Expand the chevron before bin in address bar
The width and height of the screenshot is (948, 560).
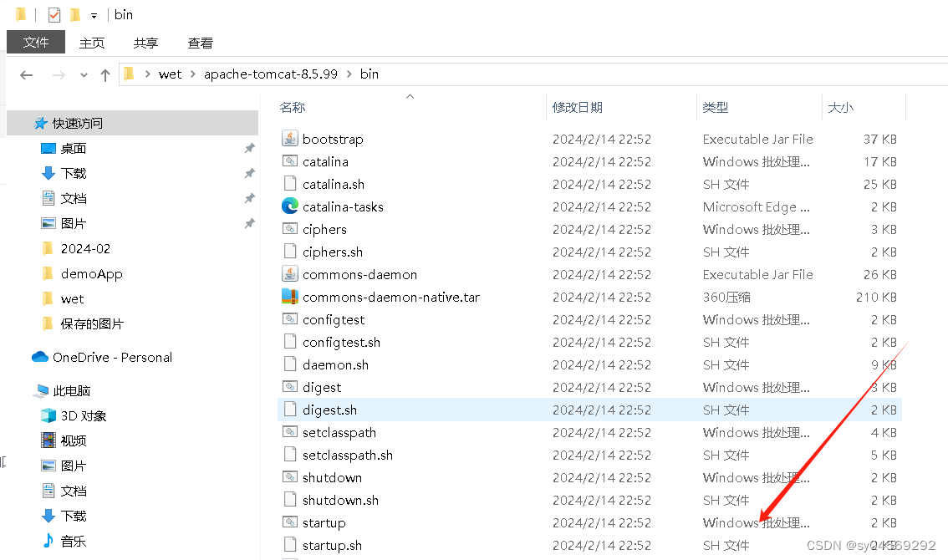(349, 74)
